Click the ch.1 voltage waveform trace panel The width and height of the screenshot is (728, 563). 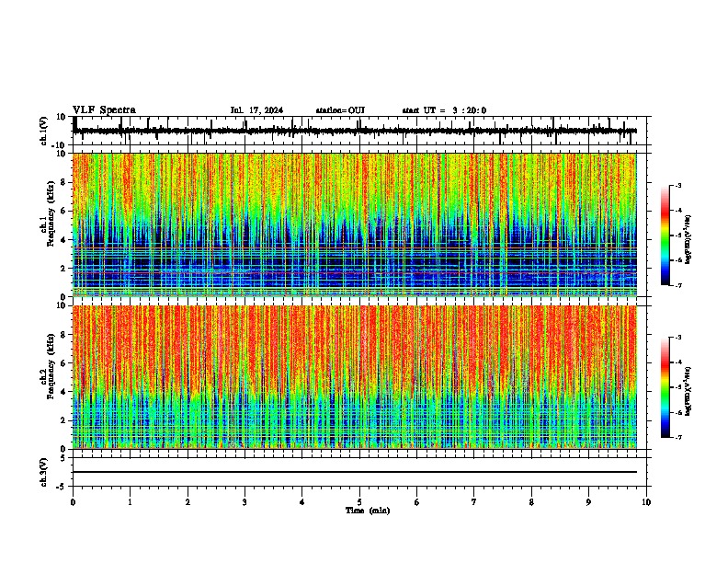click(x=359, y=131)
